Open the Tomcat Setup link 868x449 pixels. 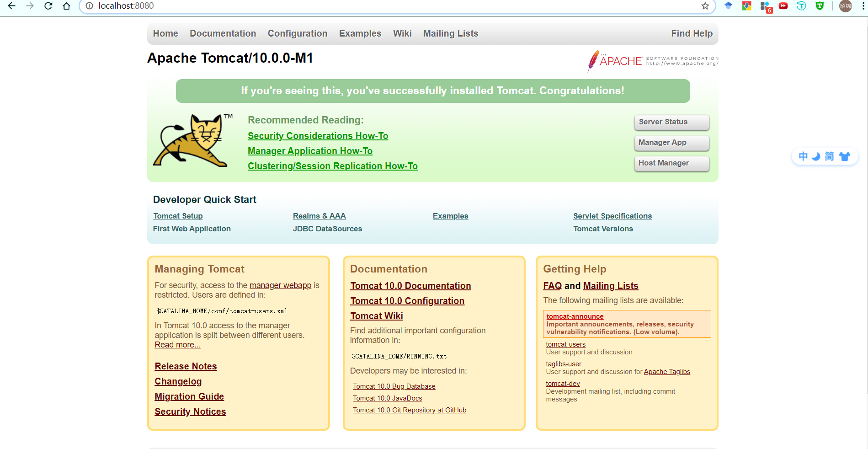(x=178, y=216)
